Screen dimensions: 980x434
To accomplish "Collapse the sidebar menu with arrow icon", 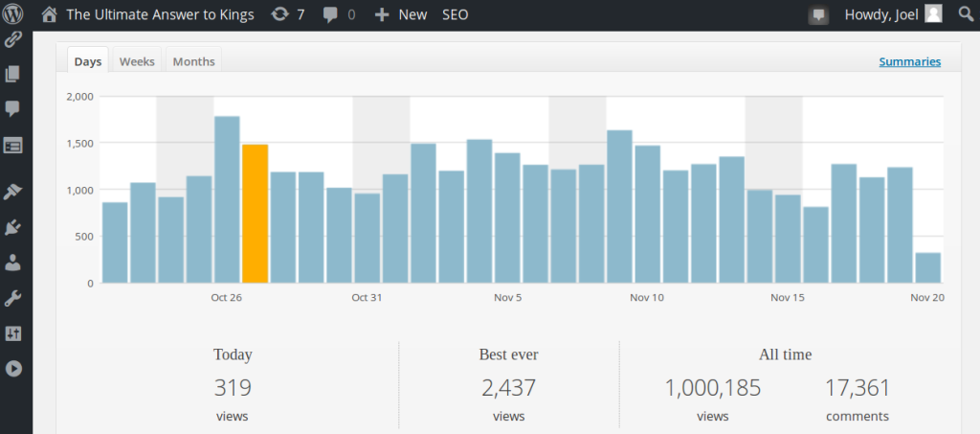I will point(13,368).
